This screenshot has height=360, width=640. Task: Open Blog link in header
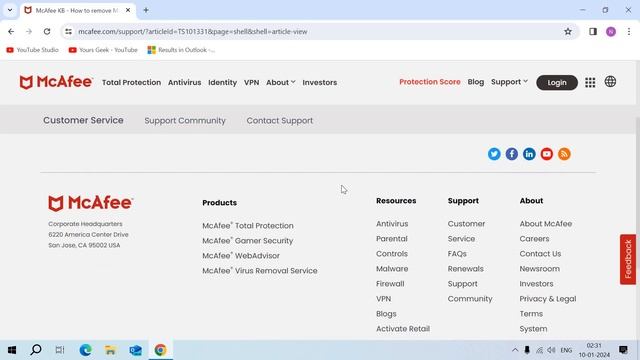pos(476,82)
